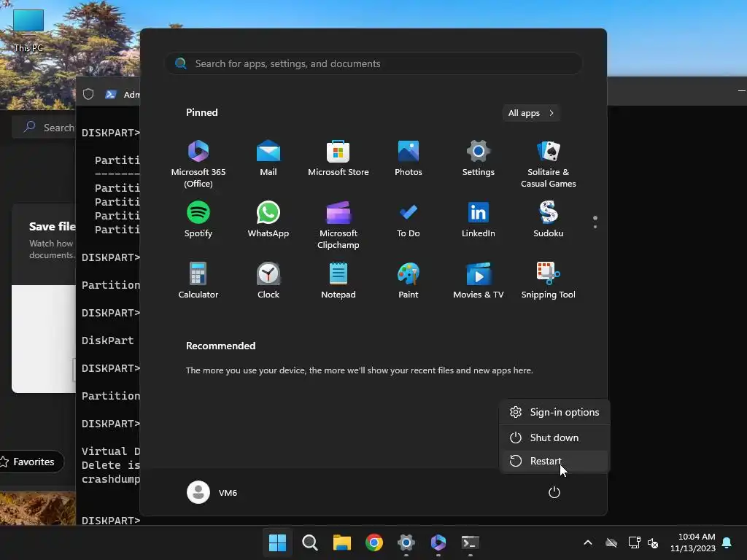Open the Photos app
The width and height of the screenshot is (747, 560).
tap(409, 158)
